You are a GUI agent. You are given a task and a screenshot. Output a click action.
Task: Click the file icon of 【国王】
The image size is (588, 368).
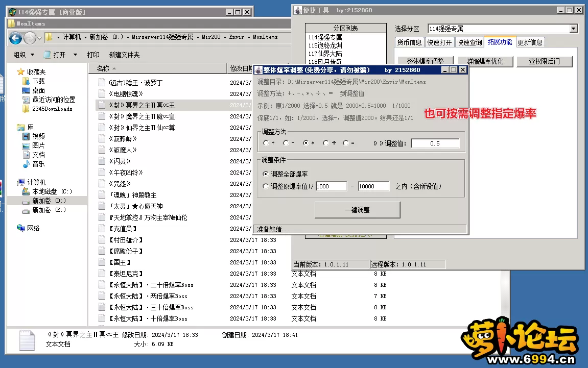click(x=102, y=262)
